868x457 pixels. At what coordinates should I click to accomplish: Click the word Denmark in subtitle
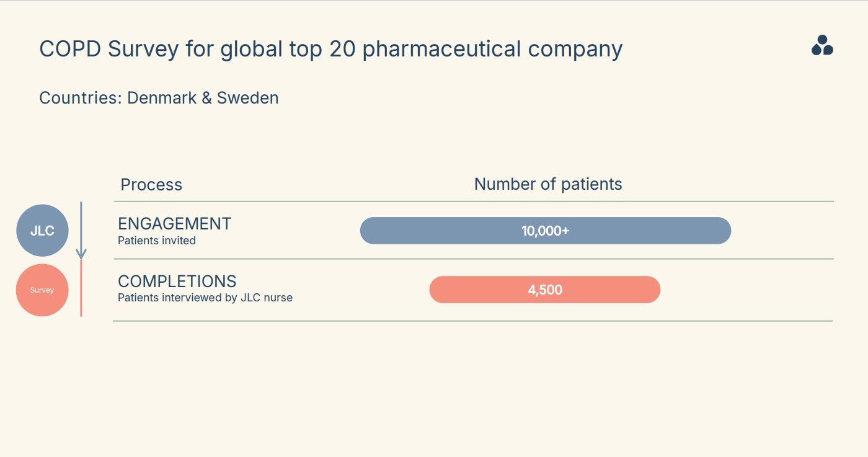(161, 98)
